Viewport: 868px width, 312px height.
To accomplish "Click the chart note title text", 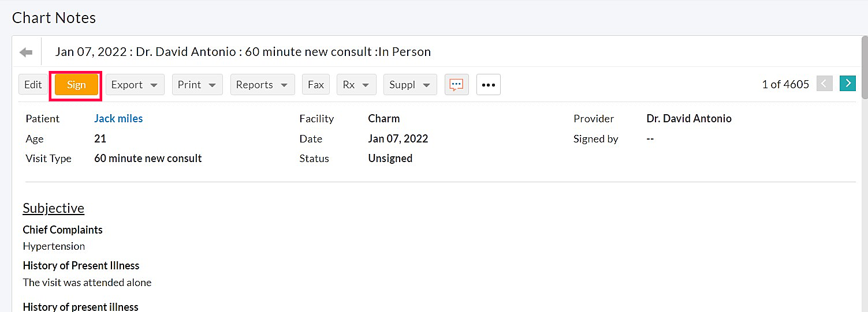I will pyautogui.click(x=243, y=52).
